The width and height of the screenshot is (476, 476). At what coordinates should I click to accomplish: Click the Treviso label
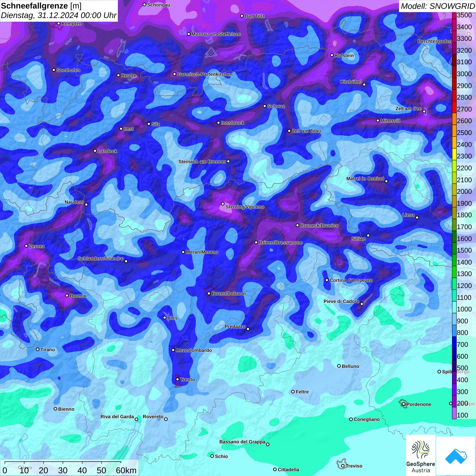[x=354, y=466]
